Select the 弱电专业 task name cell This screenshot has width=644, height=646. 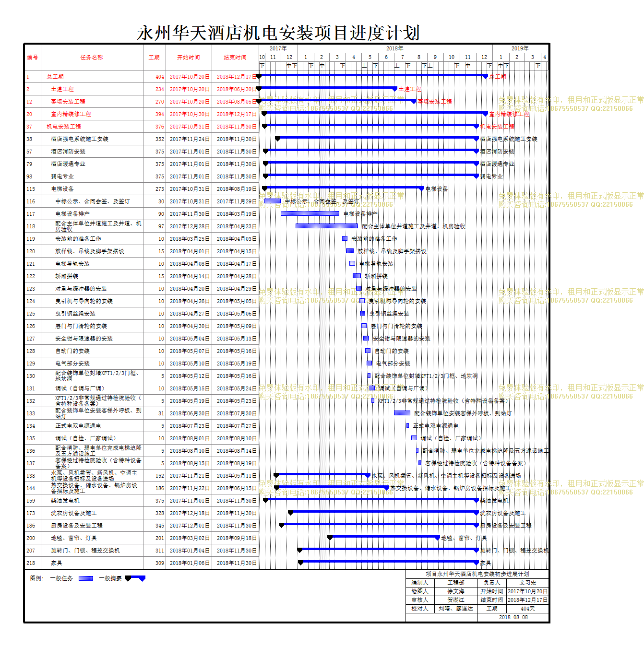click(x=92, y=176)
